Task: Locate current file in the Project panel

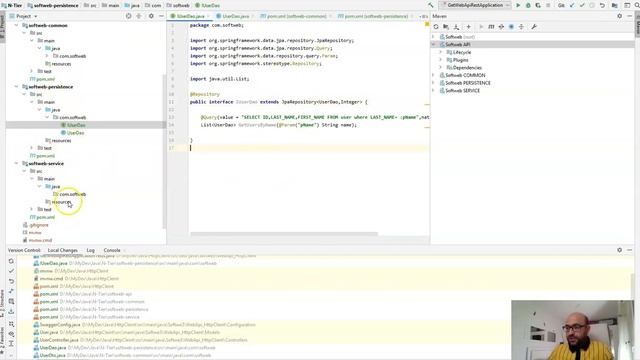Action: (x=129, y=16)
